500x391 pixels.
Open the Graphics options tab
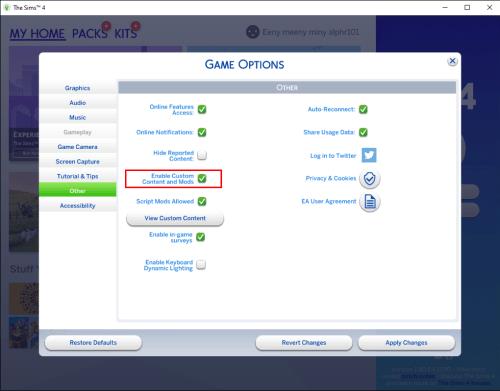(78, 88)
